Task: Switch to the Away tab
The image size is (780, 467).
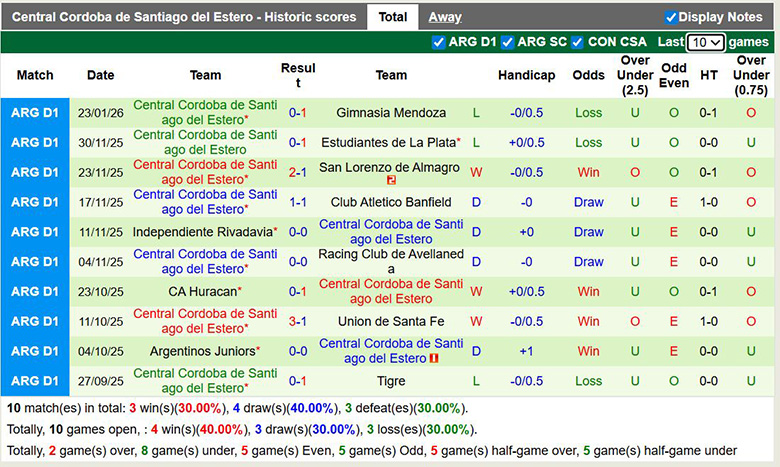Action: pyautogui.click(x=445, y=17)
